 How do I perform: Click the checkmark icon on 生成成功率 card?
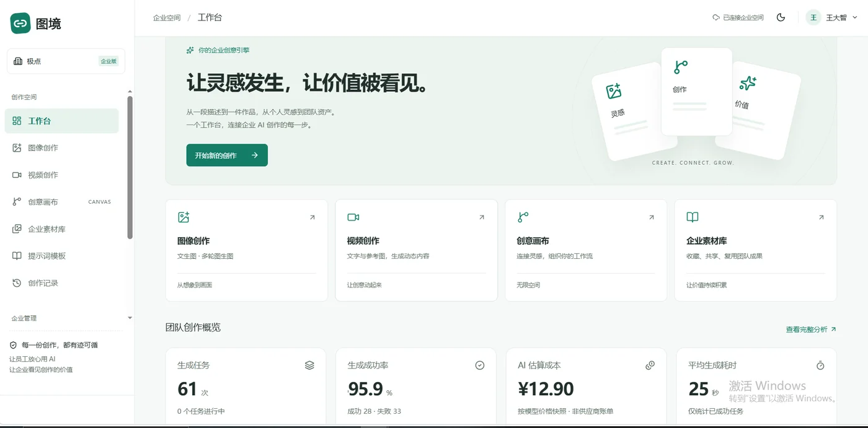coord(480,365)
